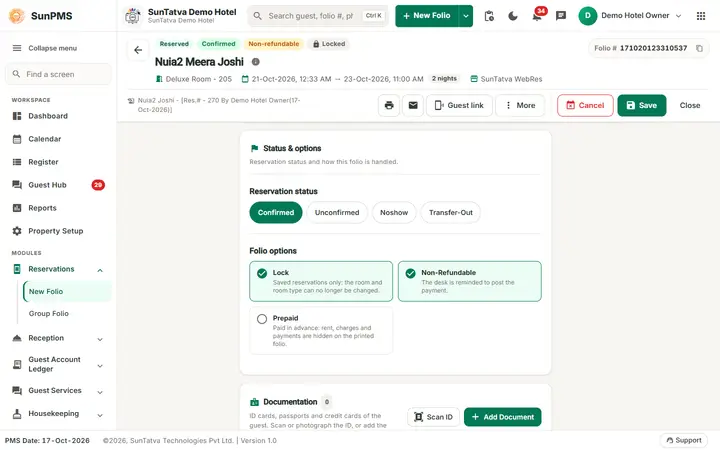Select the Confirmed reservation status

coord(276,213)
